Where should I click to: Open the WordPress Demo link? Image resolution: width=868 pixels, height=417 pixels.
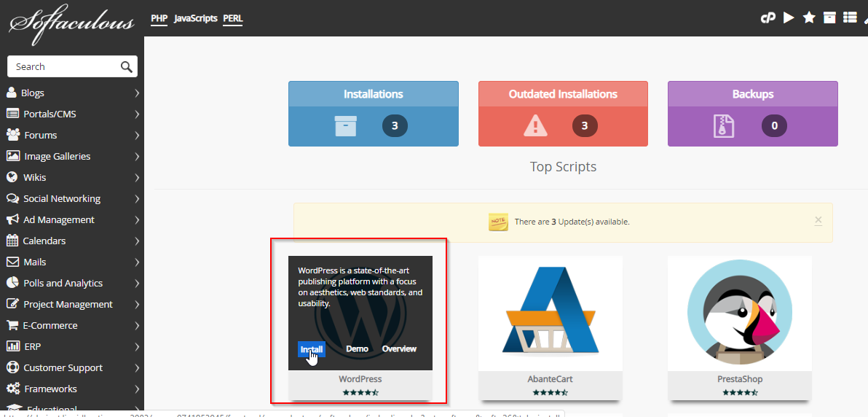coord(357,348)
